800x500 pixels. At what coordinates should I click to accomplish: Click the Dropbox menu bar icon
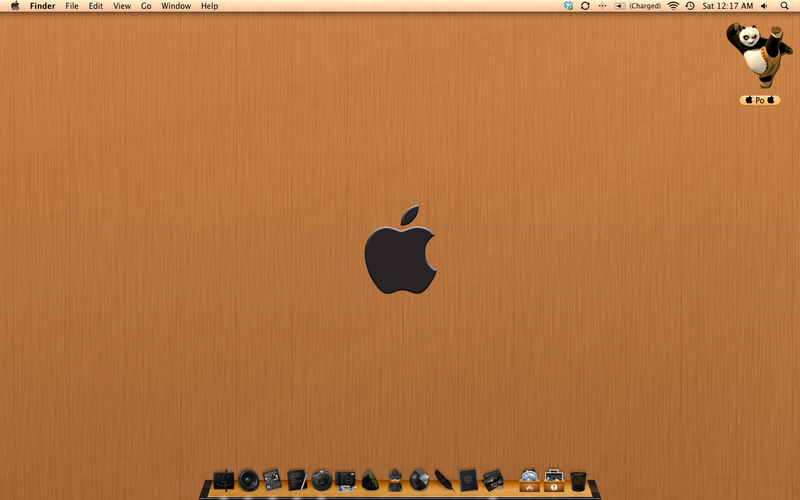568,6
